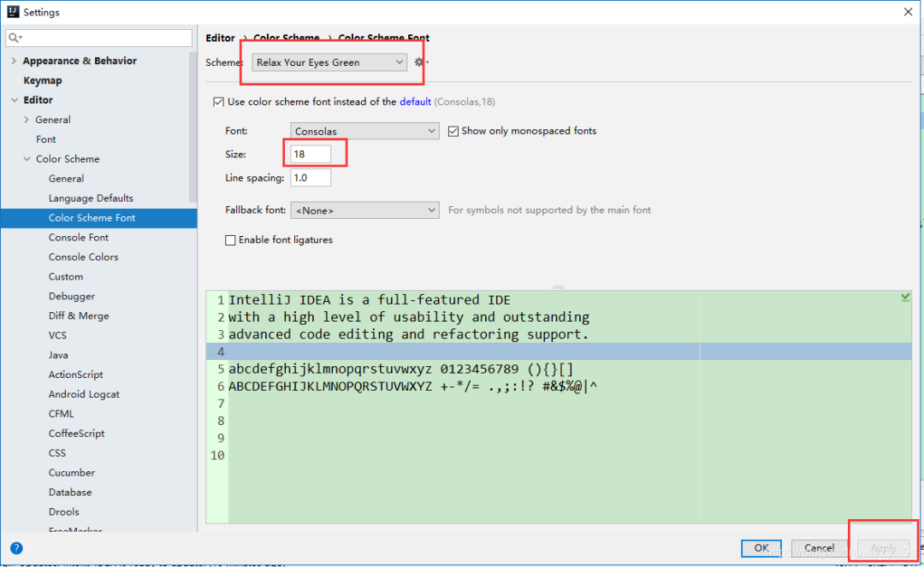Viewport: 924px width, 567px height.
Task: Click the green inspections checkmark in preview
Action: tap(905, 298)
